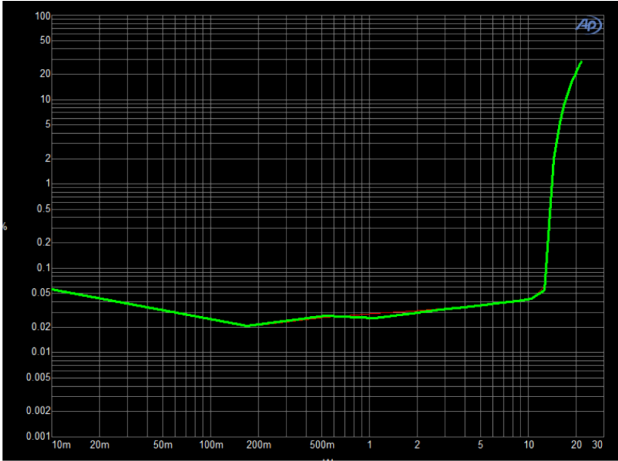Click the 0.05 label on the Y-axis
Viewport: 618px width, 461px height.
click(x=40, y=293)
